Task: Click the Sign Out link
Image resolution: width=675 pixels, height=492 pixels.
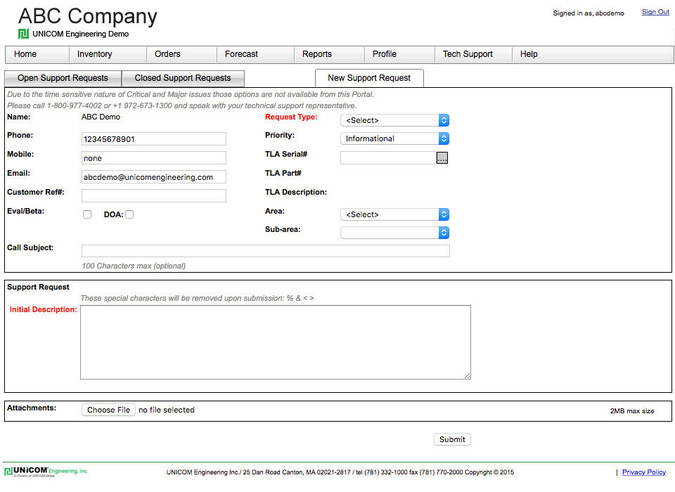Action: (655, 12)
